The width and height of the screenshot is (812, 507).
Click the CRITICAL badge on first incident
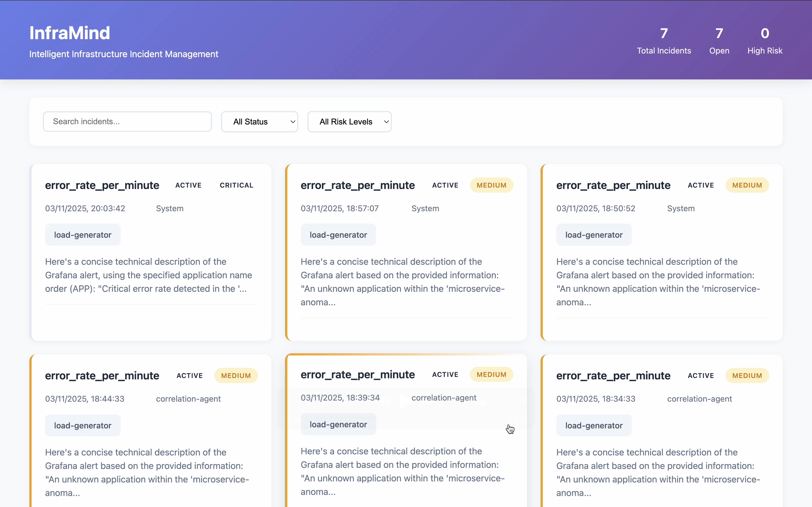pyautogui.click(x=236, y=185)
